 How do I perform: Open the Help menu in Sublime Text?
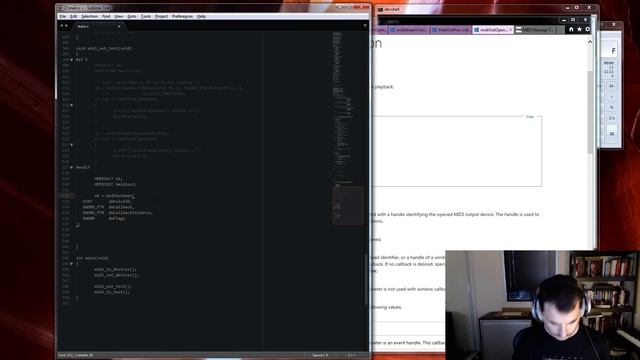[x=201, y=16]
